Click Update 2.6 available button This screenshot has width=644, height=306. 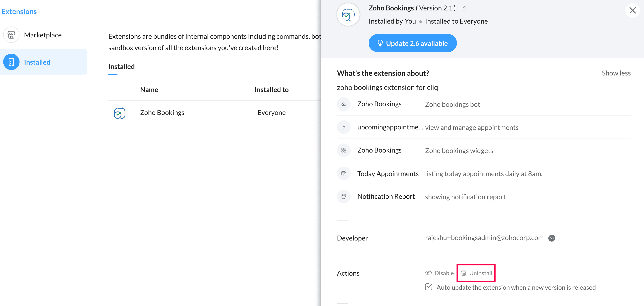(412, 43)
